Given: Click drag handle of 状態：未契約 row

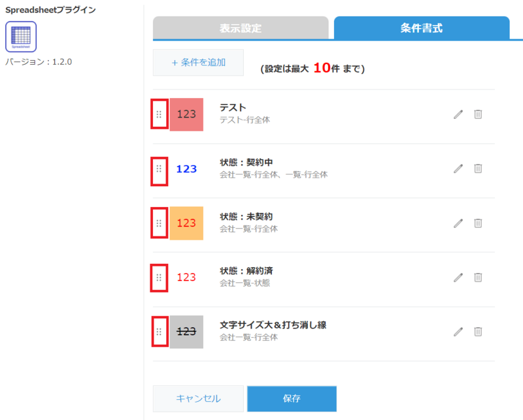Looking at the screenshot, I should pos(159,223).
